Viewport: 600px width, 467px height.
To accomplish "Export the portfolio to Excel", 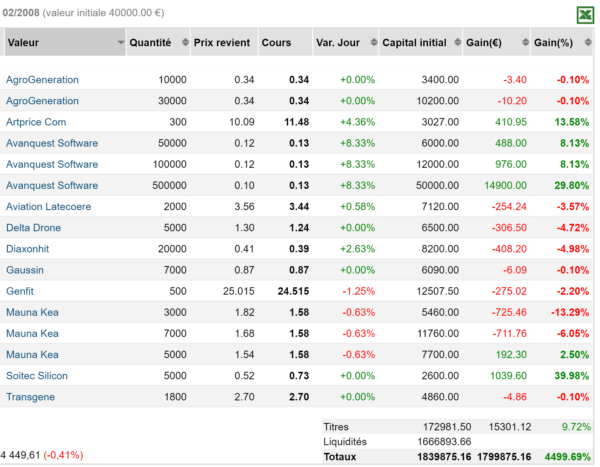I will tap(585, 15).
